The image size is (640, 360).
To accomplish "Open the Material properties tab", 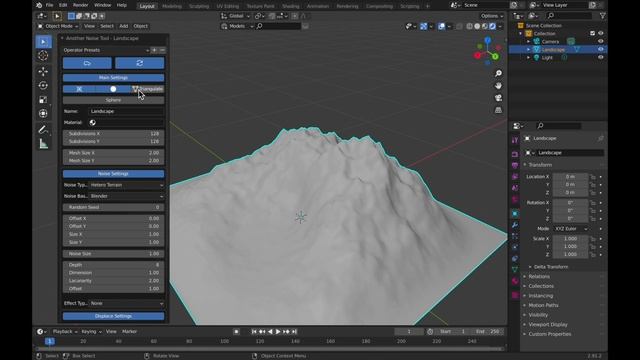I will point(515,281).
